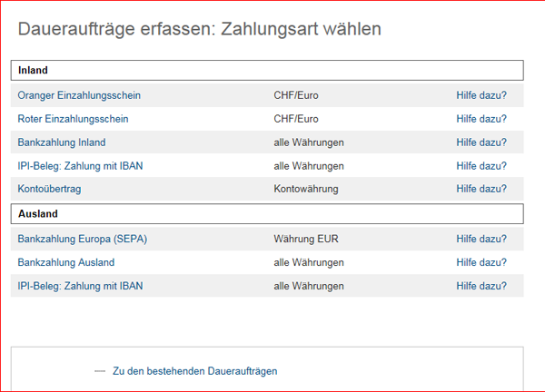Click the Ausland section header
This screenshot has width=545, height=392.
267,214
